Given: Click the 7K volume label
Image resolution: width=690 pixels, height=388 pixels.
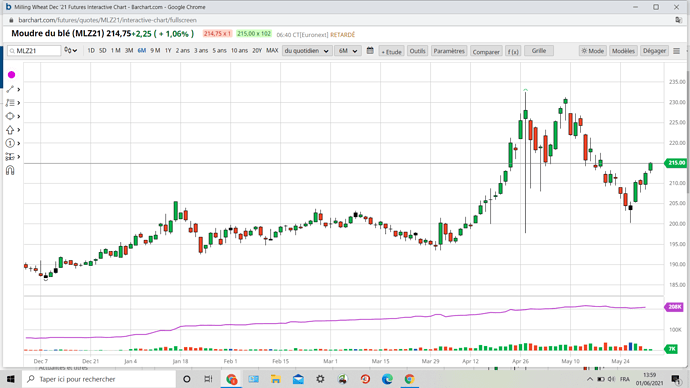Looking at the screenshot, I should (672, 349).
